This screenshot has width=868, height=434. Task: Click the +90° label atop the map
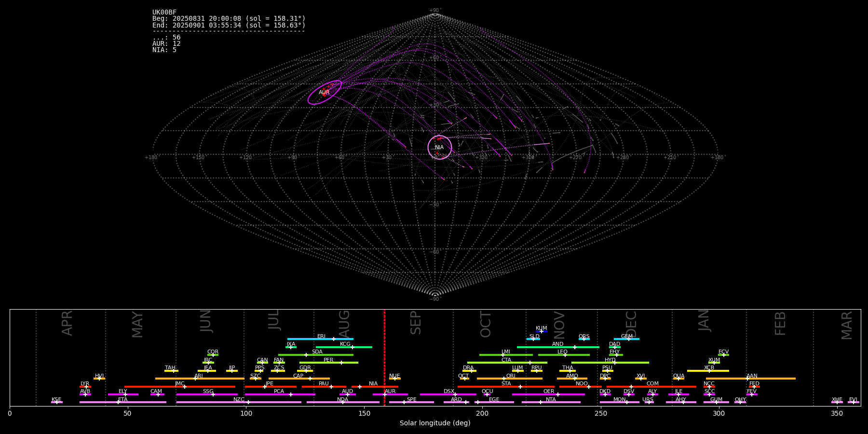(434, 11)
